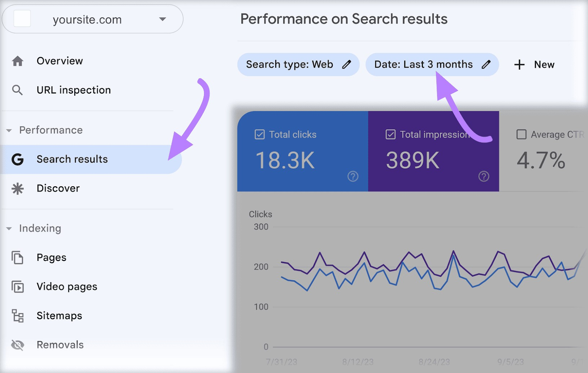Go to Sitemaps in sidebar
This screenshot has height=373, width=588.
click(x=60, y=316)
